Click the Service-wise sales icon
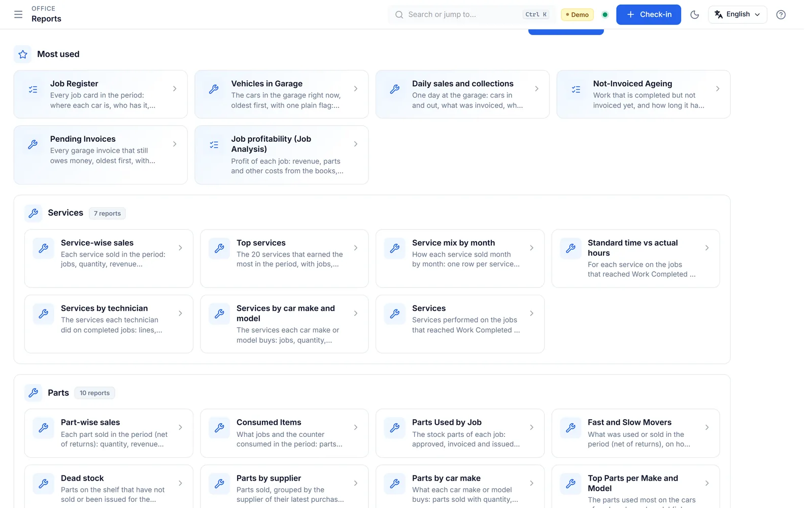Screen dimensions: 812x508 pos(44,248)
